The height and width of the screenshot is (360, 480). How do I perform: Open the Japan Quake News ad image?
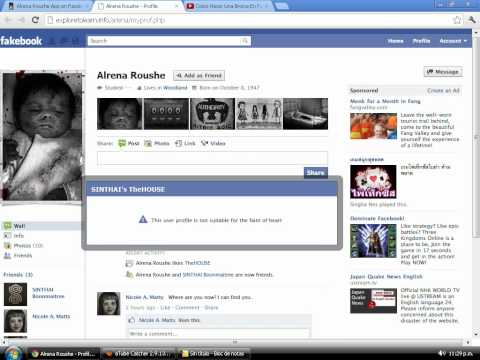pyautogui.click(x=373, y=301)
